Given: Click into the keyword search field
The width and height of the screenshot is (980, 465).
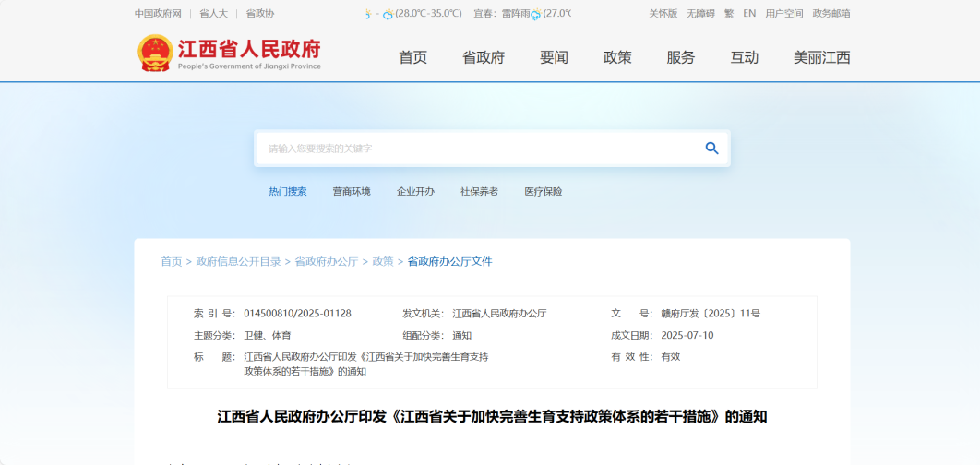Looking at the screenshot, I should click(475, 149).
